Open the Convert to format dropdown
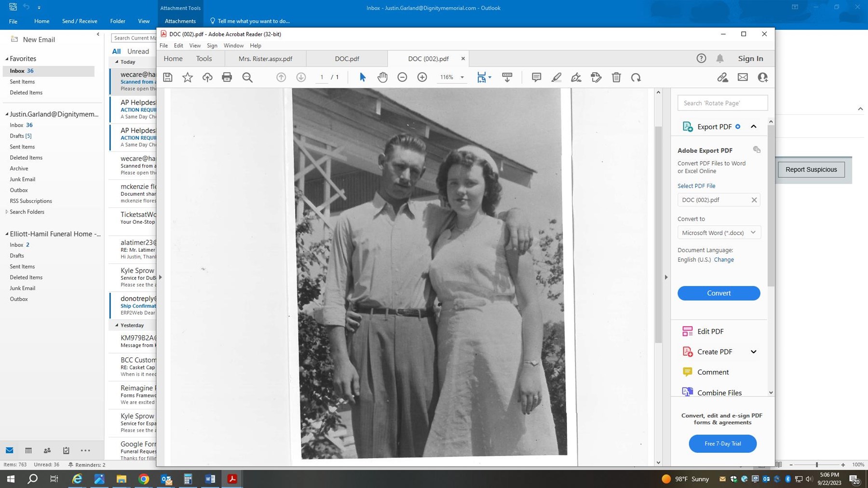The image size is (868, 488). (753, 232)
